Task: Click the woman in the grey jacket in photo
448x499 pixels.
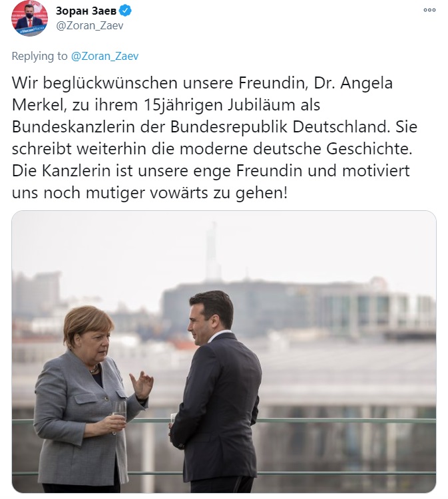Action: pos(88,398)
